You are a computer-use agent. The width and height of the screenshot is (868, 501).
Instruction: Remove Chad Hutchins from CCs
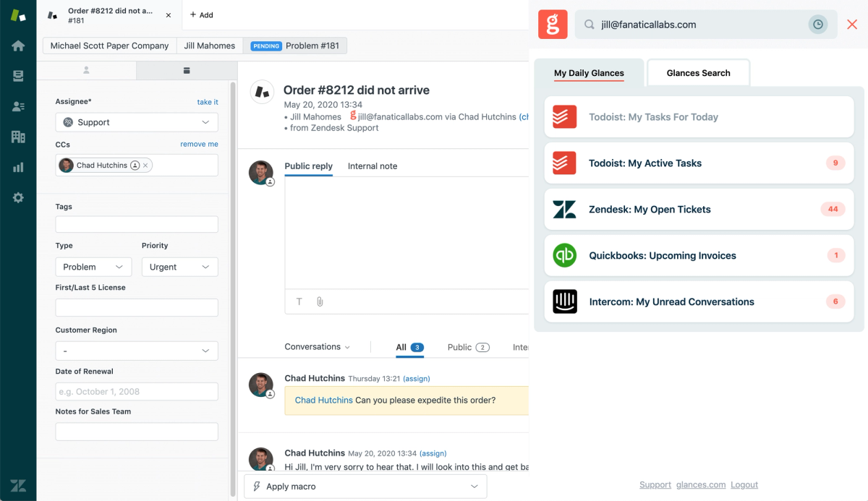pyautogui.click(x=145, y=166)
